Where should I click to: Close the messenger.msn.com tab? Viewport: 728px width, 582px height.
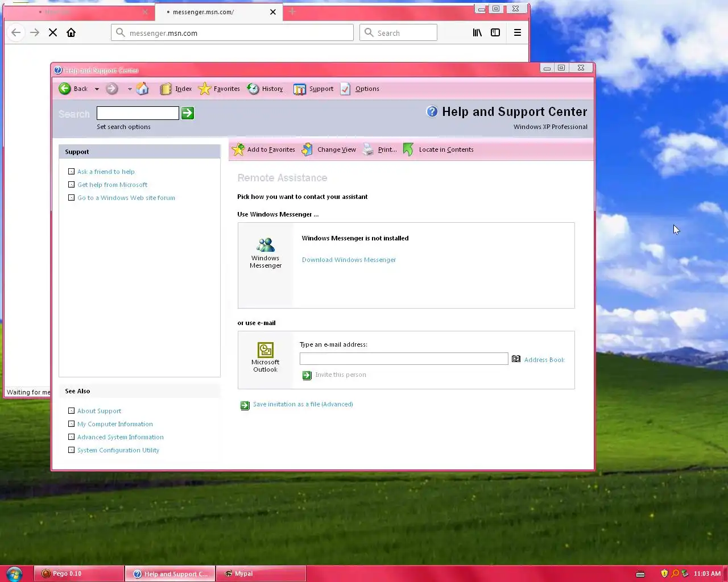[x=273, y=11]
